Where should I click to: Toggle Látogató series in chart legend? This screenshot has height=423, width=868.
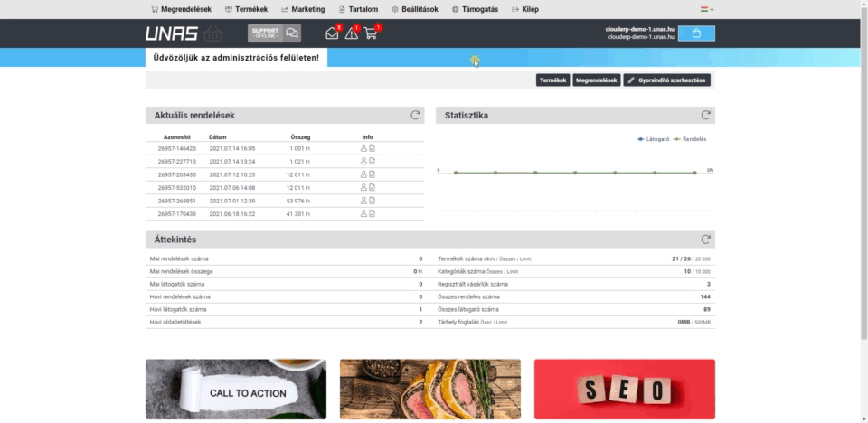(654, 139)
